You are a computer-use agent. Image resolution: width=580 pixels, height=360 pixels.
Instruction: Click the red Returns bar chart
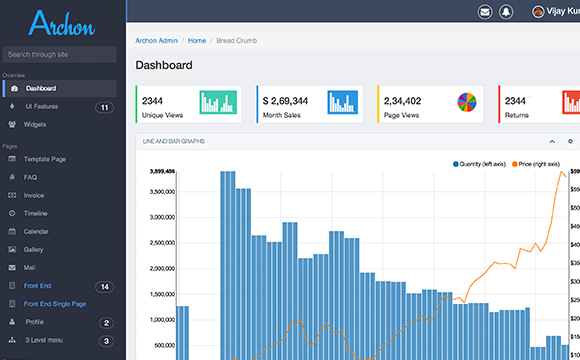click(x=571, y=102)
